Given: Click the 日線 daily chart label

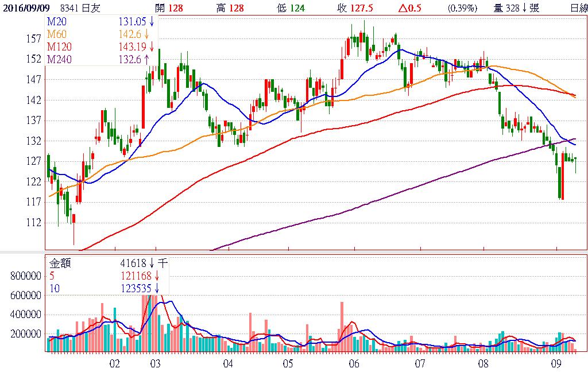Looking at the screenshot, I should coord(578,8).
